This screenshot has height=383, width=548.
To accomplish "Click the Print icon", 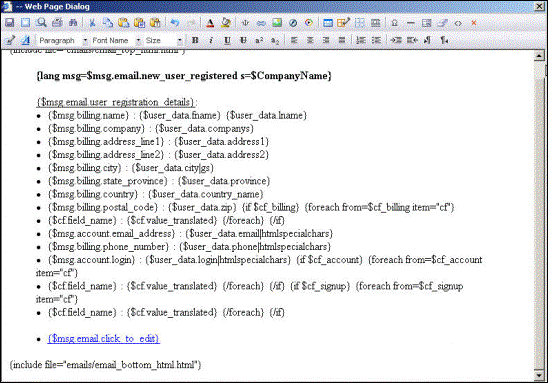I will click(57, 23).
